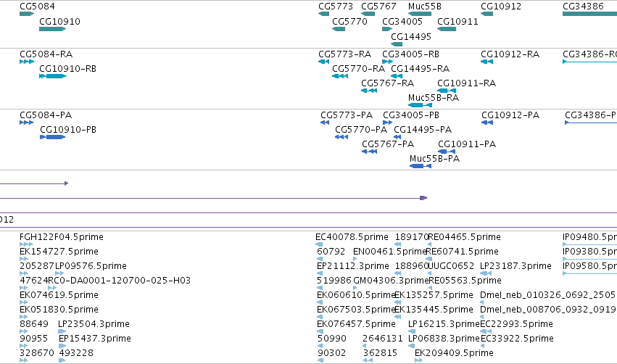Click the RC0-DA0001-120700-025-H03 label

click(119, 281)
